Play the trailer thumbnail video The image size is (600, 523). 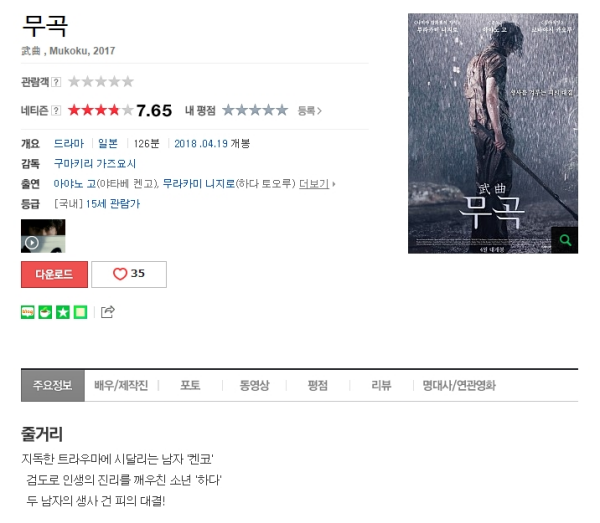tap(43, 236)
